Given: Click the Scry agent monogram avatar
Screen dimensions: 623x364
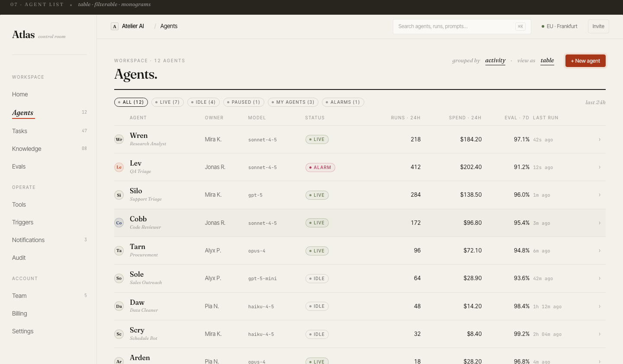Looking at the screenshot, I should 119,334.
